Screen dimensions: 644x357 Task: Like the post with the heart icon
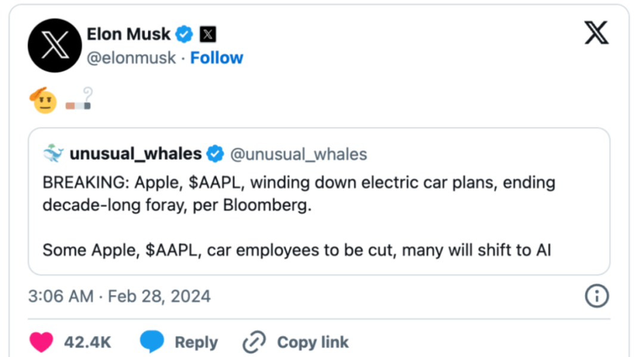pyautogui.click(x=41, y=342)
